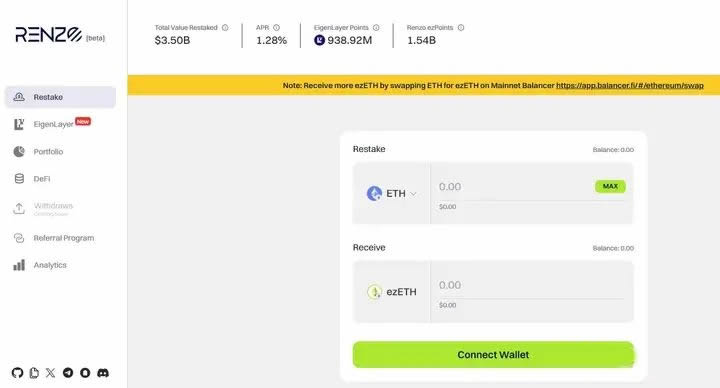Image resolution: width=720 pixels, height=388 pixels.
Task: Click the info icon beside Total Value Restaked
Action: tap(225, 28)
